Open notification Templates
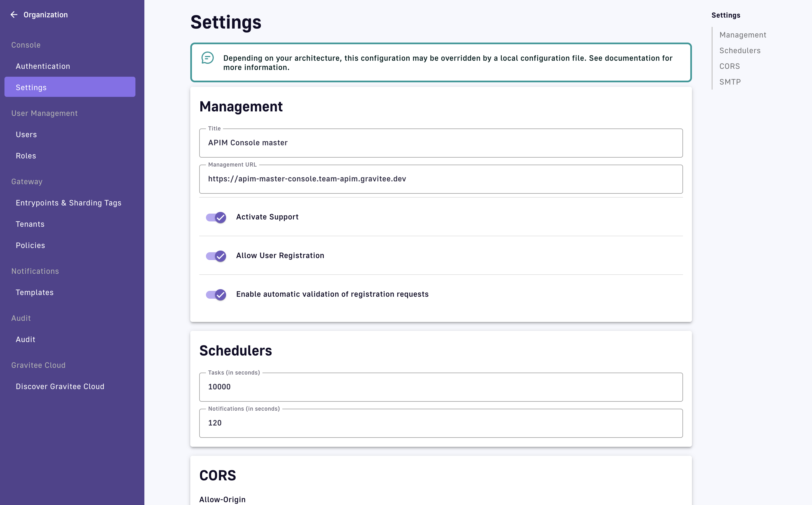The height and width of the screenshot is (505, 812). (34, 292)
